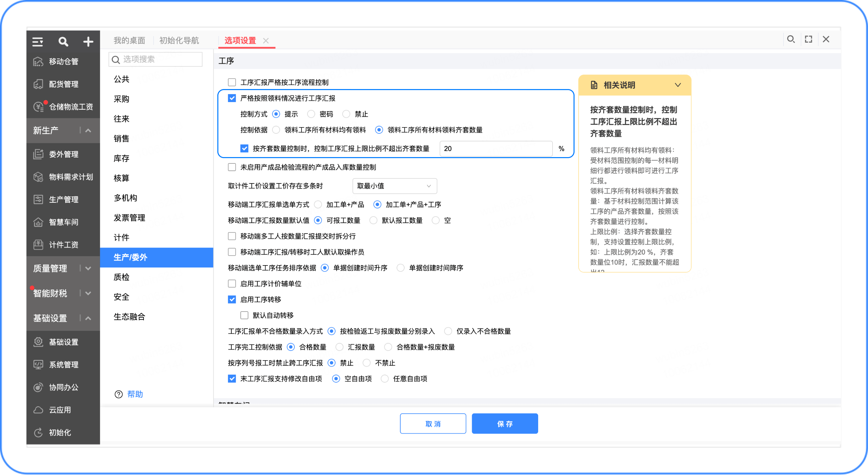This screenshot has height=475, width=868.
Task: Click the 相关说明 document icon
Action: coord(594,85)
